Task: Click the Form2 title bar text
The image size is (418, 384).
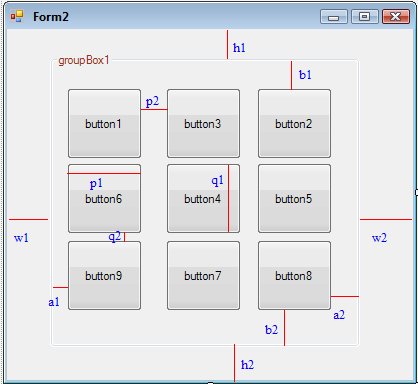Action: click(x=51, y=17)
